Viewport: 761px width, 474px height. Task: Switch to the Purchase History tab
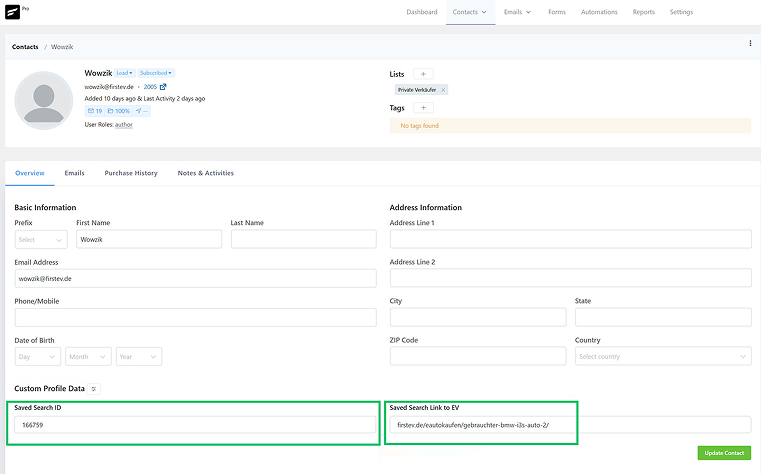click(131, 173)
